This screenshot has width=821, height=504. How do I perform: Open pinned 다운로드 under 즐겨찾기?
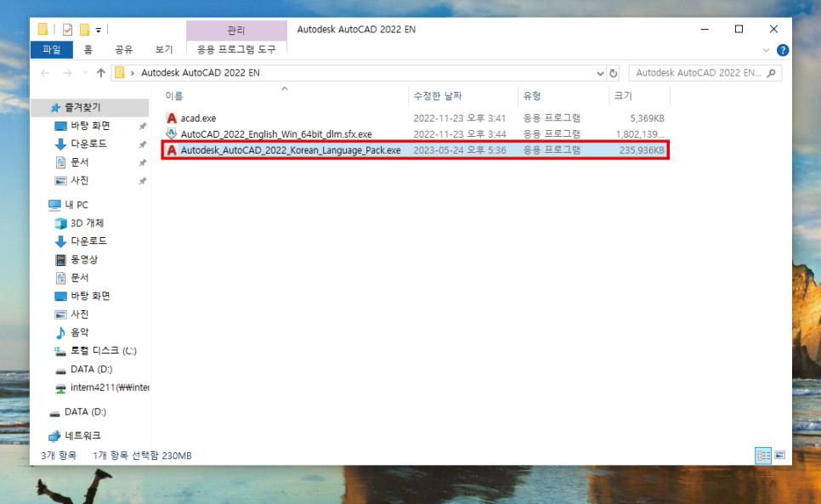pos(88,144)
